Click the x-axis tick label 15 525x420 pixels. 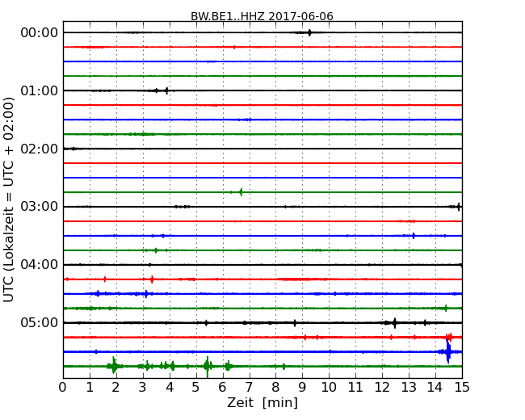click(462, 387)
